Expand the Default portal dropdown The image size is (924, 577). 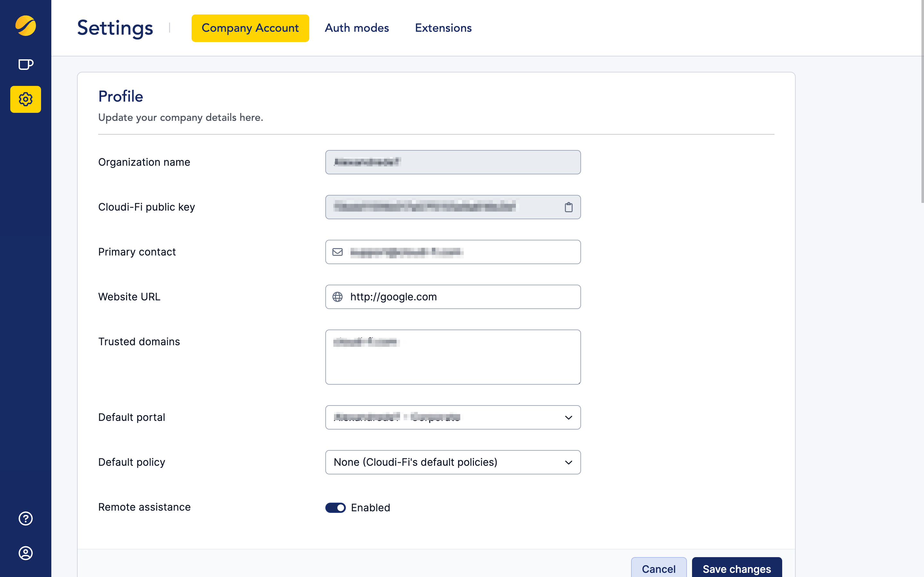tap(453, 417)
